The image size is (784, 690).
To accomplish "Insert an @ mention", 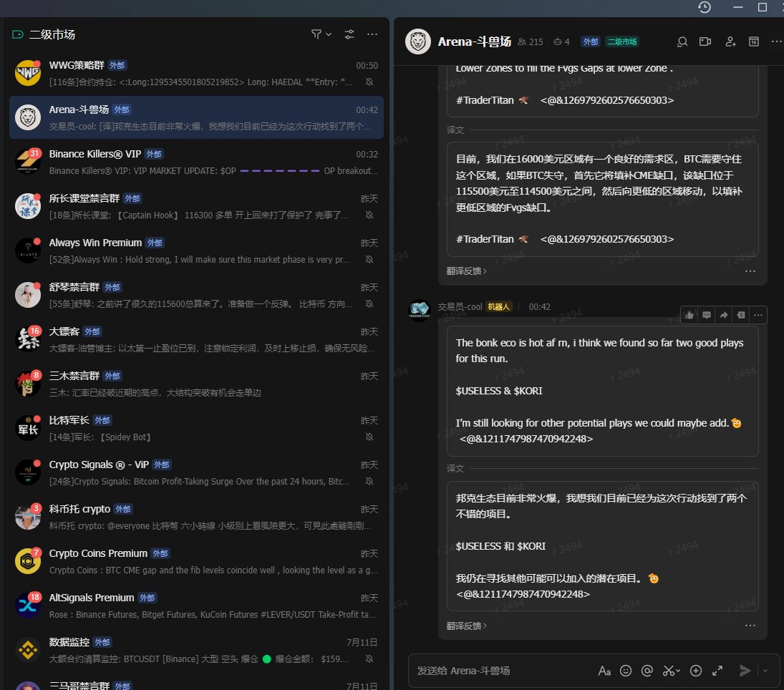I will (x=647, y=671).
